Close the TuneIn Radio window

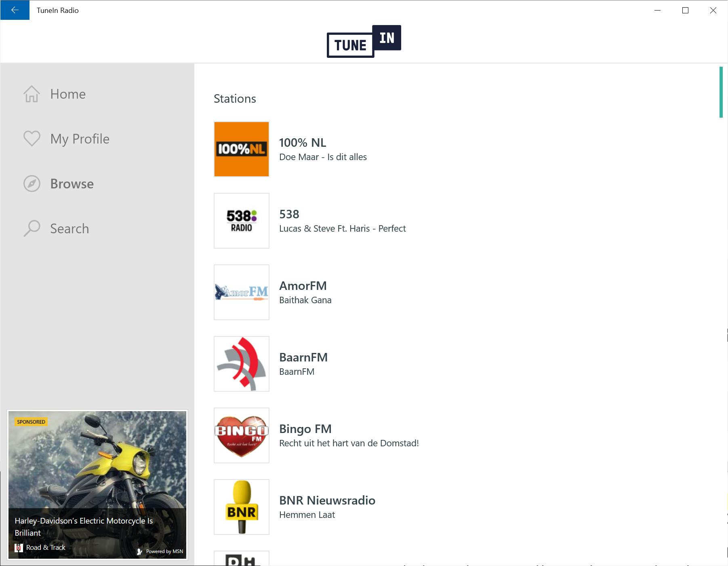pos(713,10)
